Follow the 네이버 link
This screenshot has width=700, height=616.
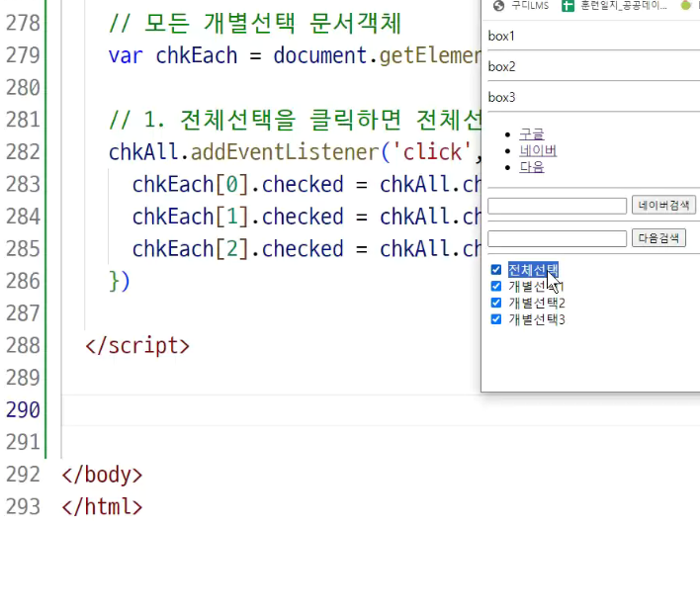[538, 150]
